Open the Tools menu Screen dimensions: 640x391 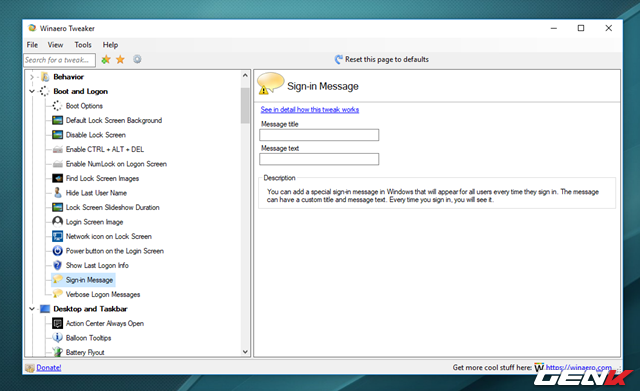[x=83, y=45]
